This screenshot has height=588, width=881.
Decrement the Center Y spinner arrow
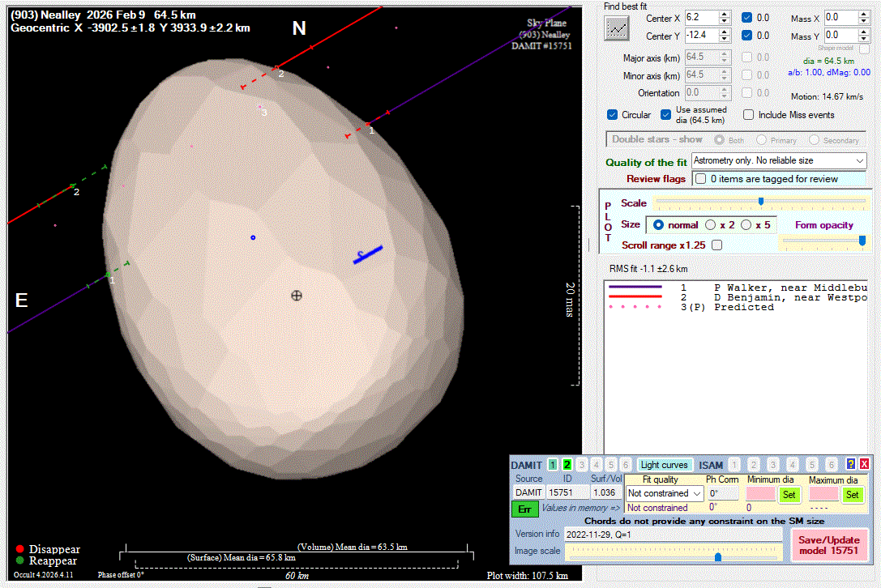[725, 40]
